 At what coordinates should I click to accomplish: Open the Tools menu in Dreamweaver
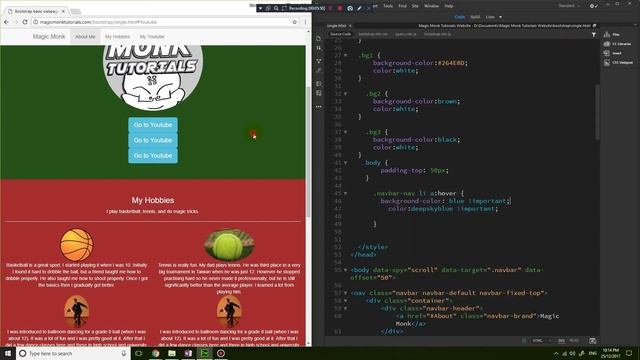tap(388, 6)
